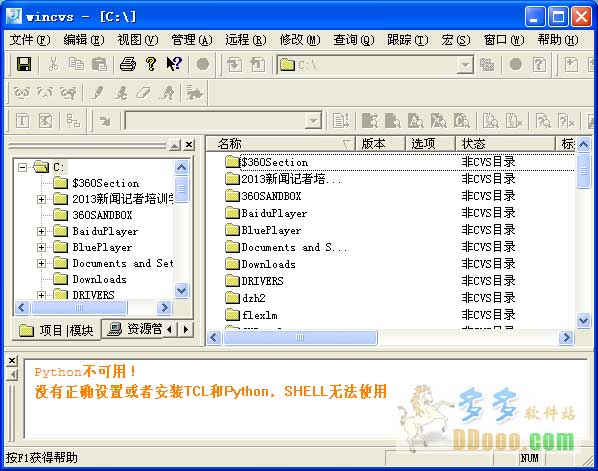Screen dimensions: 598x471
Task: Switch to the 项目|模块 tab
Action: [x=57, y=330]
